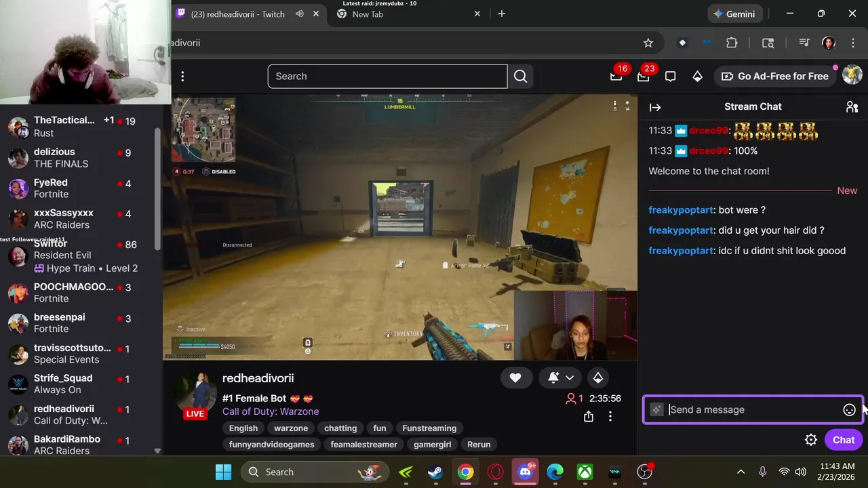868x488 pixels.
Task: Open the media control icon in Chrome toolbar
Action: 804,43
